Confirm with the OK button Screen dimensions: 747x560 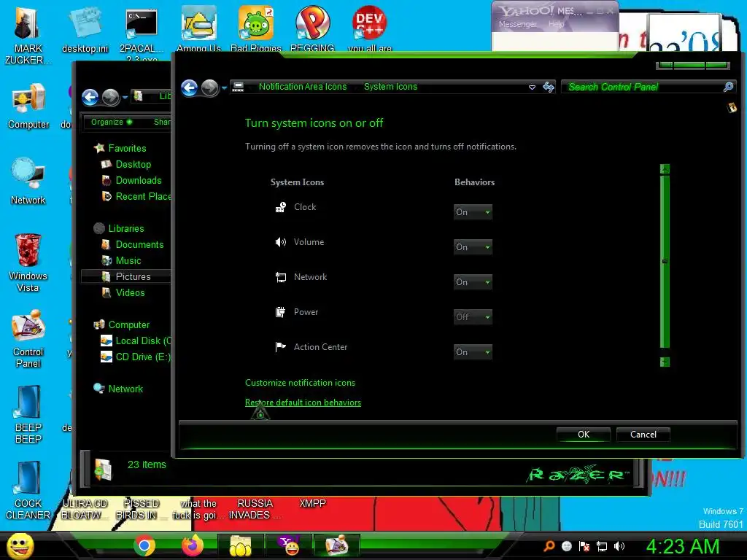click(584, 435)
